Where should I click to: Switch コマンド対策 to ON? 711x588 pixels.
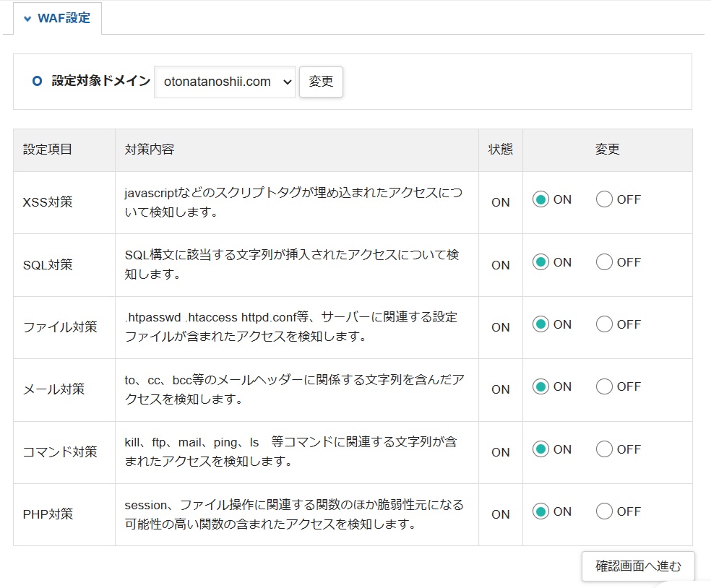(x=540, y=449)
